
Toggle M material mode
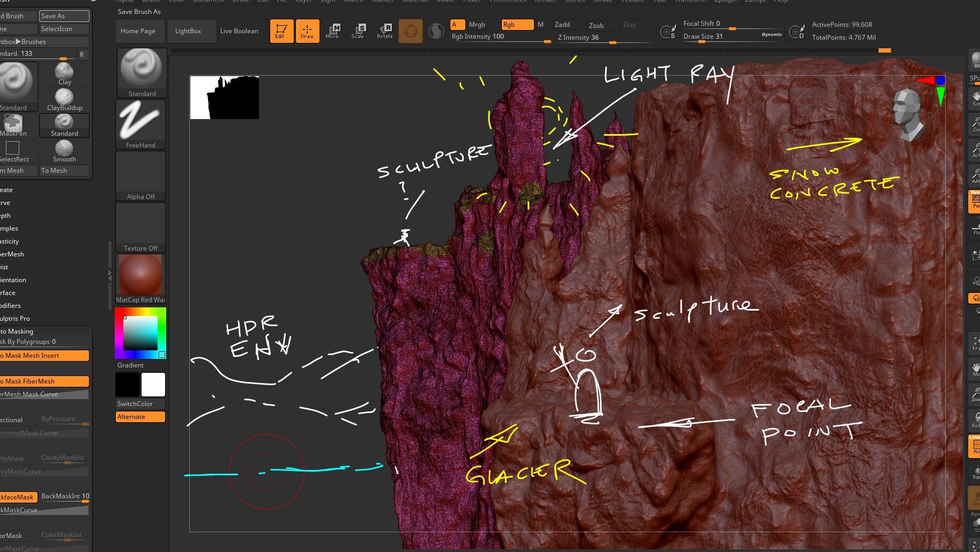[540, 25]
